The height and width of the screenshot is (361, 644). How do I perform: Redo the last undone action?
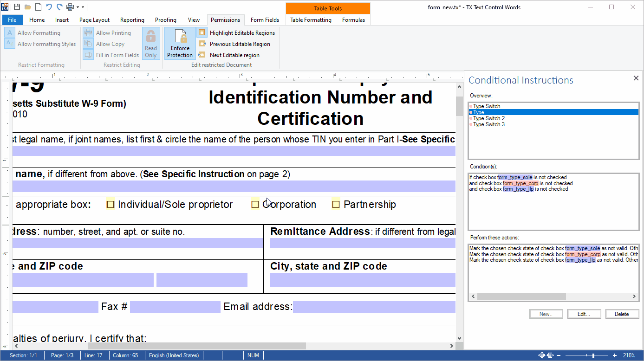59,7
